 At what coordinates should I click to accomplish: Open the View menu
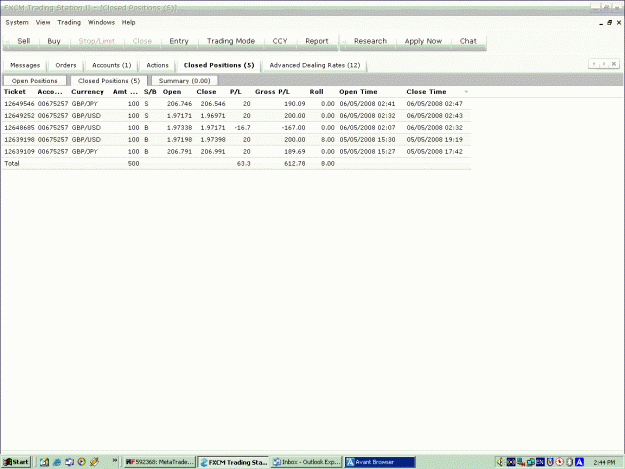[43, 23]
